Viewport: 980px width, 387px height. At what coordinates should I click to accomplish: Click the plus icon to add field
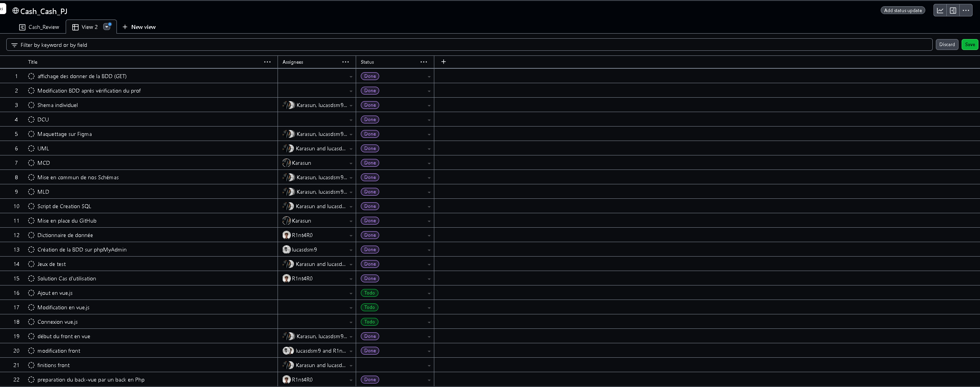coord(443,62)
